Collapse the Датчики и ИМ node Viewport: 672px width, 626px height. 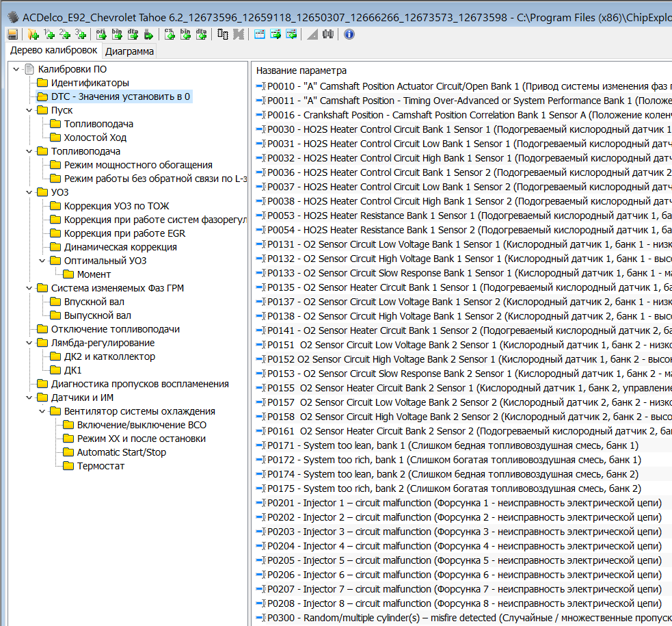tap(29, 397)
